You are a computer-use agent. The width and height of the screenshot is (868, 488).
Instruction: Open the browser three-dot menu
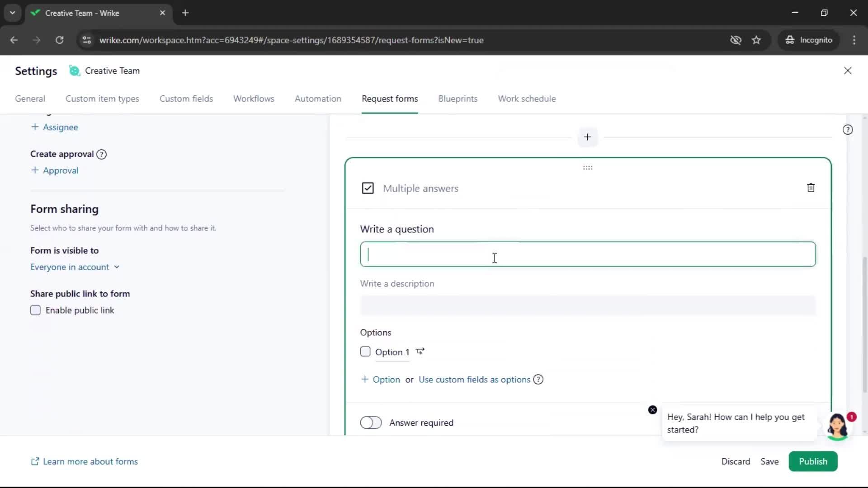854,40
